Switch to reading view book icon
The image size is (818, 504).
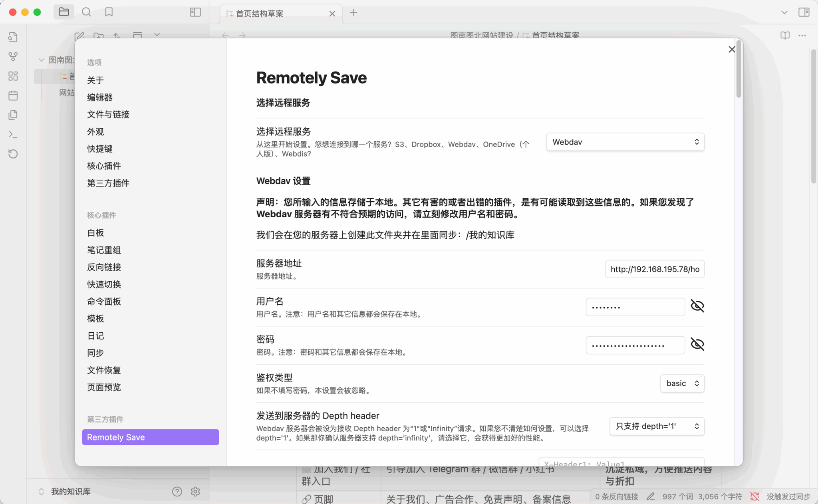(x=785, y=36)
